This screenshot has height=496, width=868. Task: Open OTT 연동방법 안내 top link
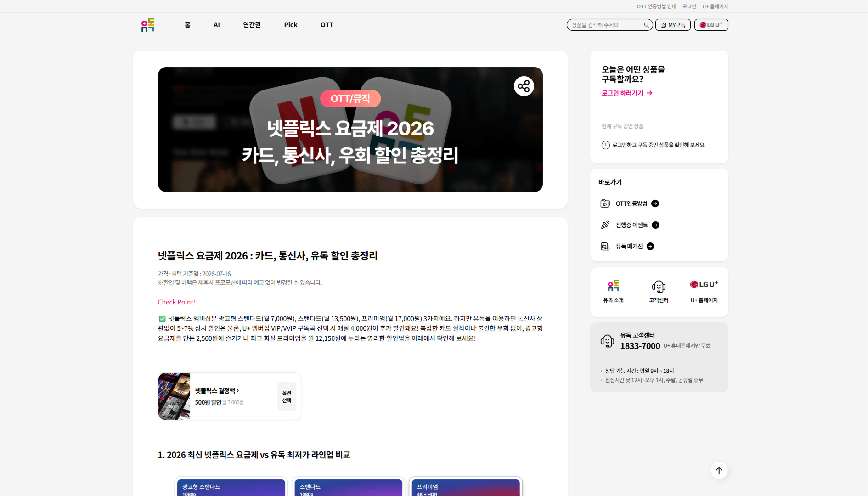click(656, 6)
